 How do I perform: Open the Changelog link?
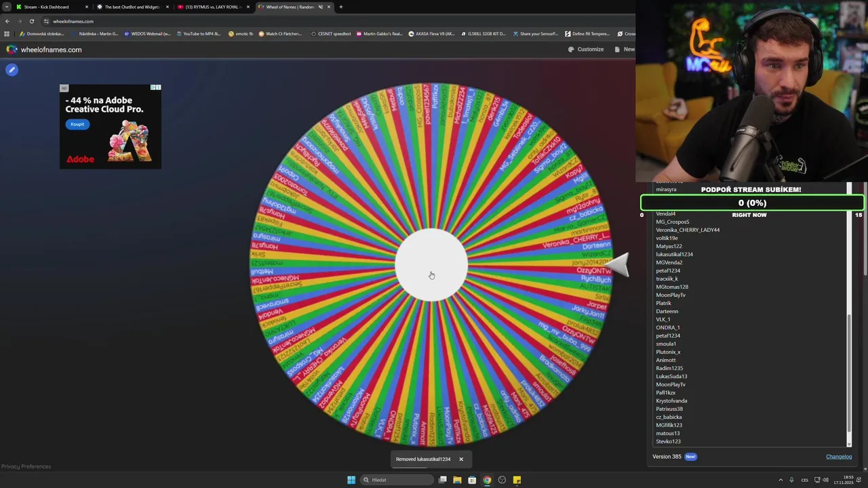[x=839, y=457]
